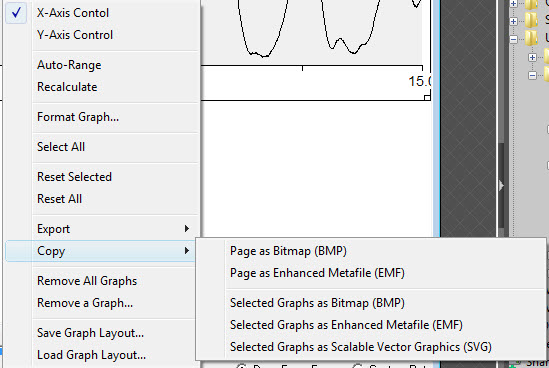Copy Page as Enhanced Metafile (EMF)
Screen dimensions: 549x368
pos(371,273)
